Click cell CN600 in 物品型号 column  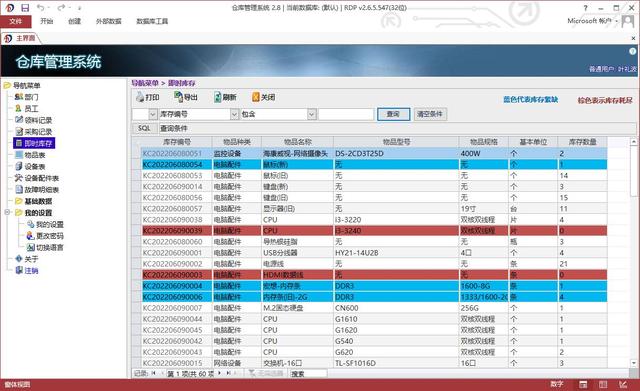pos(396,308)
